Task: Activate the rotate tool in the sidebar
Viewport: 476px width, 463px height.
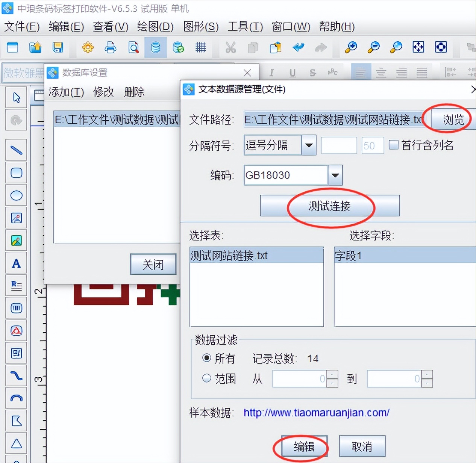Action: pos(16,120)
